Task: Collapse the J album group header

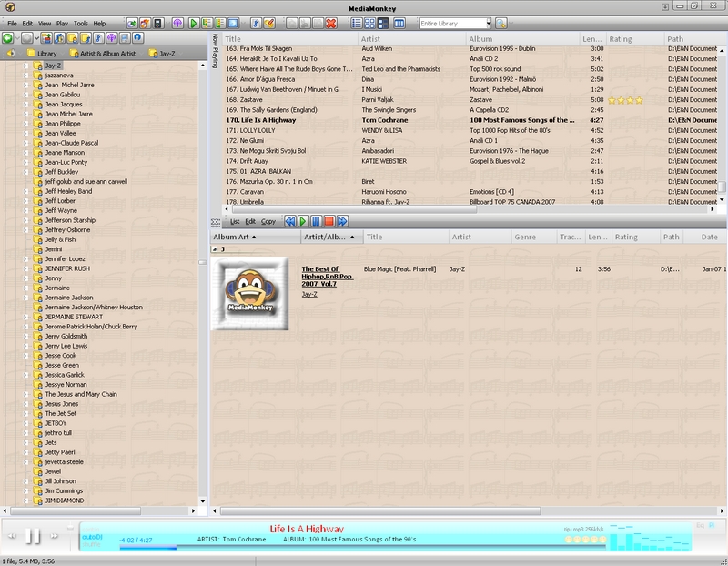Action: (x=215, y=248)
